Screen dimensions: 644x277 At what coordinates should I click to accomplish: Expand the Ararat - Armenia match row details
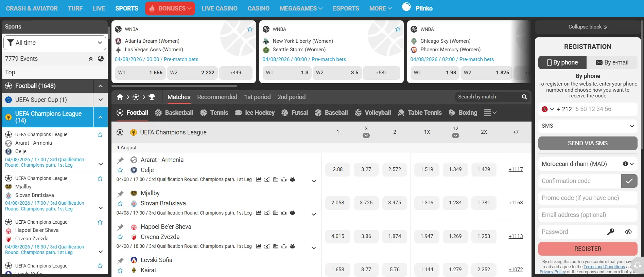314,181
